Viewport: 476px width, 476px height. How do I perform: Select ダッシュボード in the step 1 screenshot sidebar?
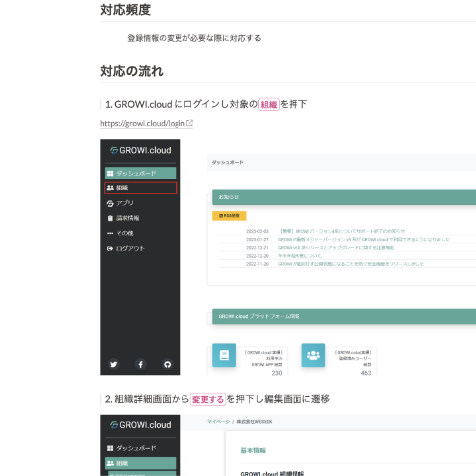pyautogui.click(x=140, y=173)
